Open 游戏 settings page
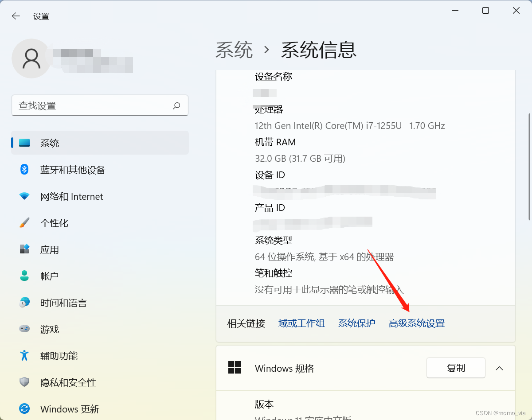532x420 pixels. (x=100, y=329)
